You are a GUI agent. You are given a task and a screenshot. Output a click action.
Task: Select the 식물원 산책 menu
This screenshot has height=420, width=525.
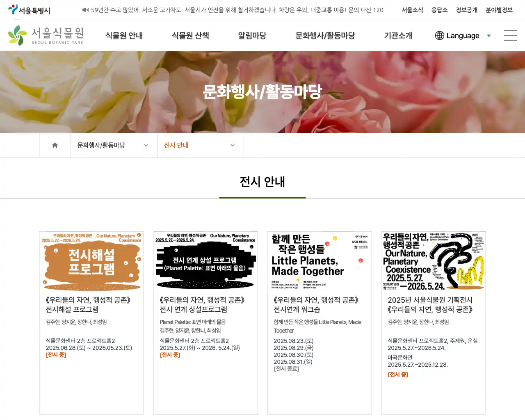(x=190, y=36)
